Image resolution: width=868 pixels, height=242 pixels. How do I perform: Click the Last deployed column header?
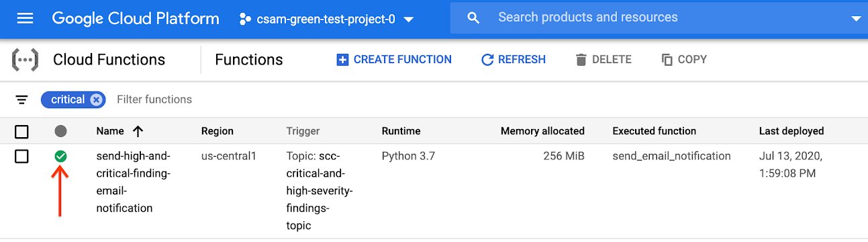coord(791,131)
